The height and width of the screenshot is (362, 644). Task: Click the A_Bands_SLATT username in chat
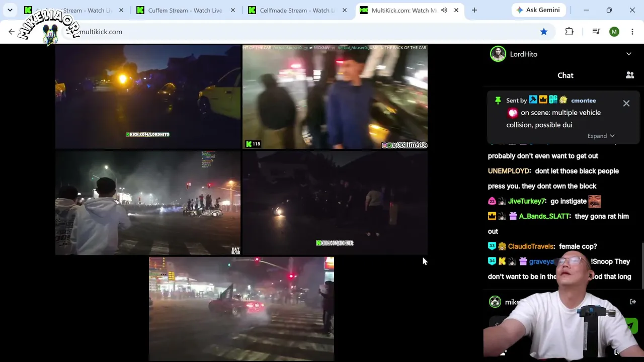[544, 216]
